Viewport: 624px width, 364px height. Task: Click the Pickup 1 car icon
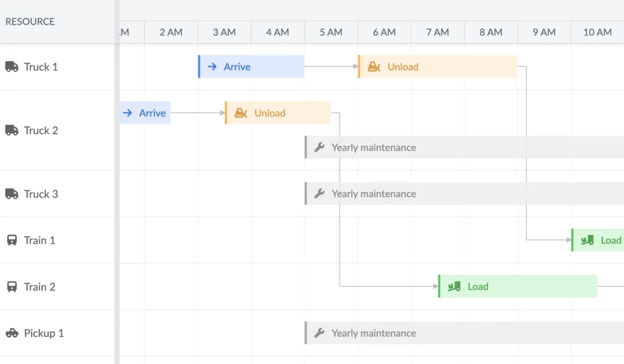[12, 333]
